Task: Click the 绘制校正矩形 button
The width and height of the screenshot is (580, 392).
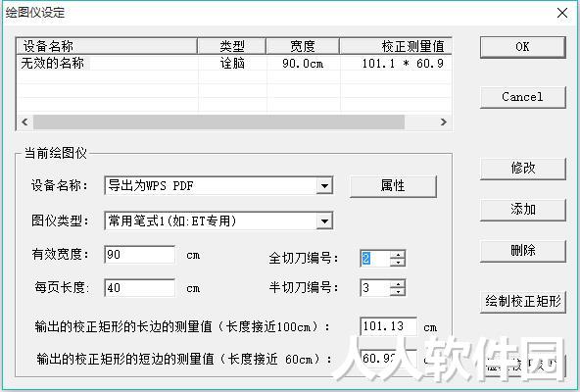Action: [522, 302]
